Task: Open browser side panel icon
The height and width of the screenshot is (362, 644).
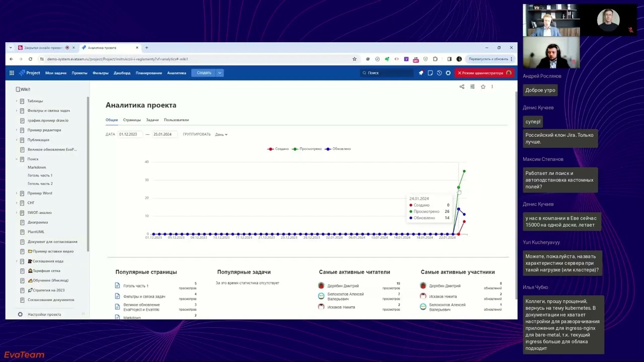Action: [449, 59]
